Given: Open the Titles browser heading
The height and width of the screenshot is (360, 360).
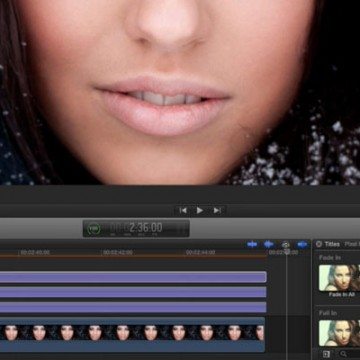Looking at the screenshot, I should pyautogui.click(x=332, y=244).
